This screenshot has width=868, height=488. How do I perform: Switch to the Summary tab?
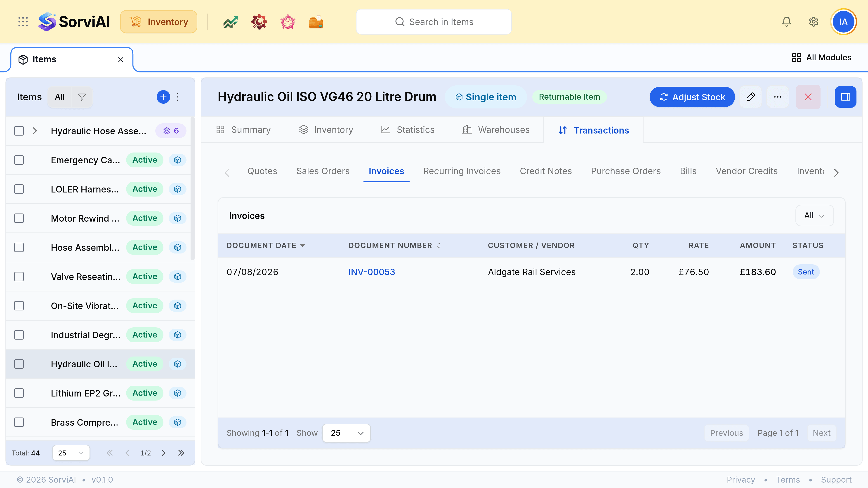(x=243, y=130)
